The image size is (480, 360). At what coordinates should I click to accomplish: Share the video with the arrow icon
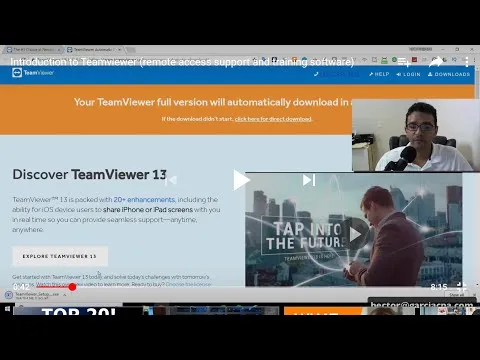(x=436, y=62)
